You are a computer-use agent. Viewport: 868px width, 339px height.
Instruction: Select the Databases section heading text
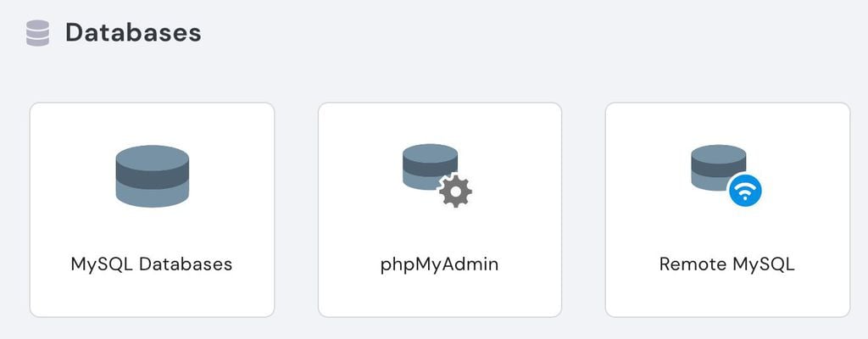click(133, 33)
